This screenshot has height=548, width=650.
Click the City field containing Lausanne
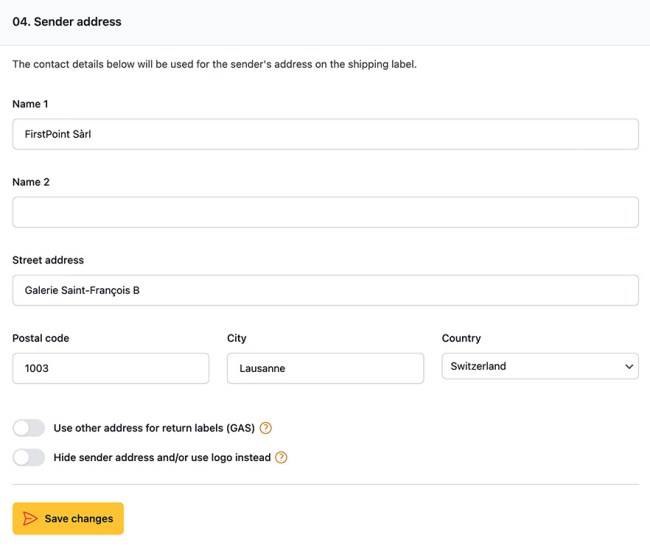point(325,368)
